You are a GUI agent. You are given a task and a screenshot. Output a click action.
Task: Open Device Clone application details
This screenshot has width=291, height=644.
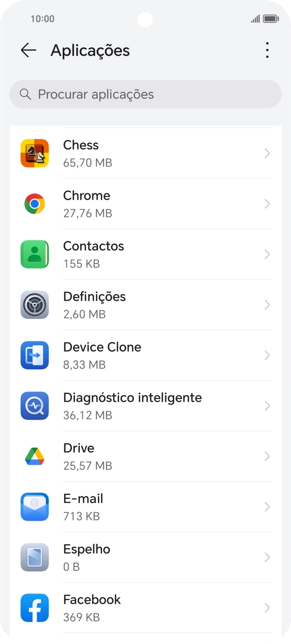(x=144, y=355)
